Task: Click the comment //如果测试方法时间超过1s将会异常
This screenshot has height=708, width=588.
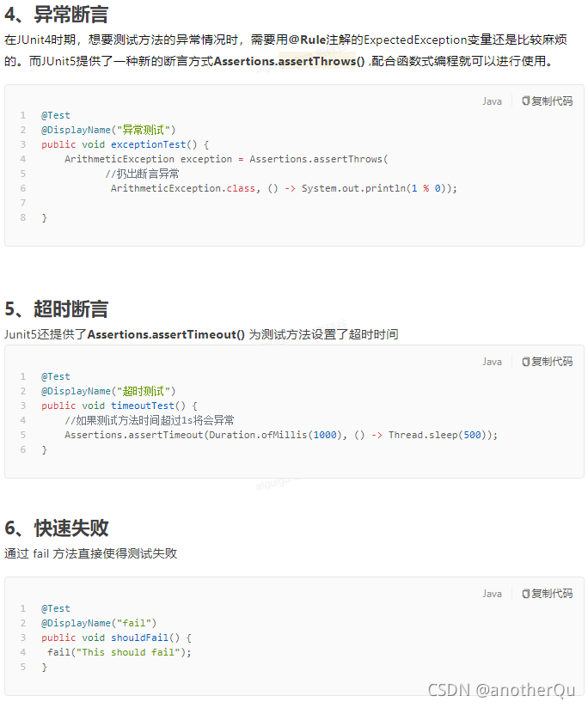Action: point(150,420)
